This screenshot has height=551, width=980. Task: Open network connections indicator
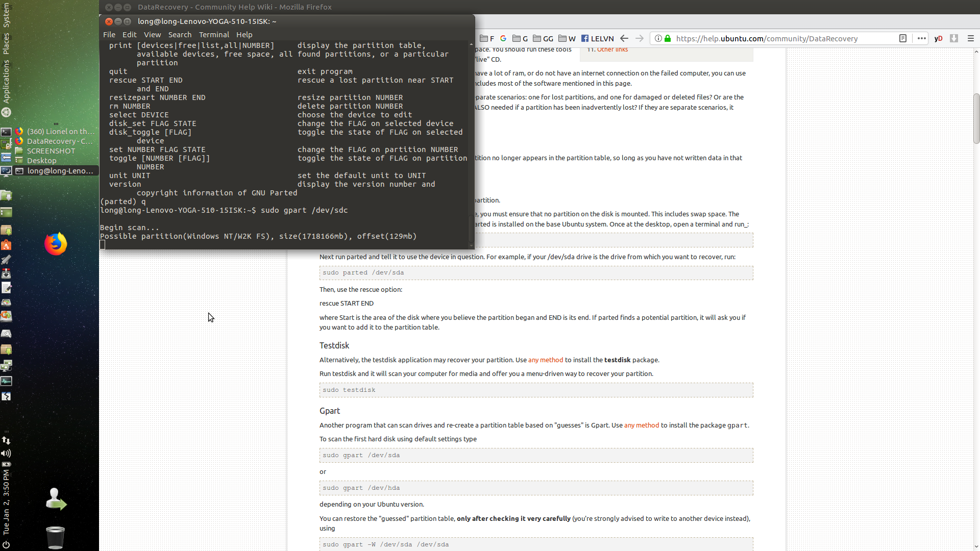(6, 440)
